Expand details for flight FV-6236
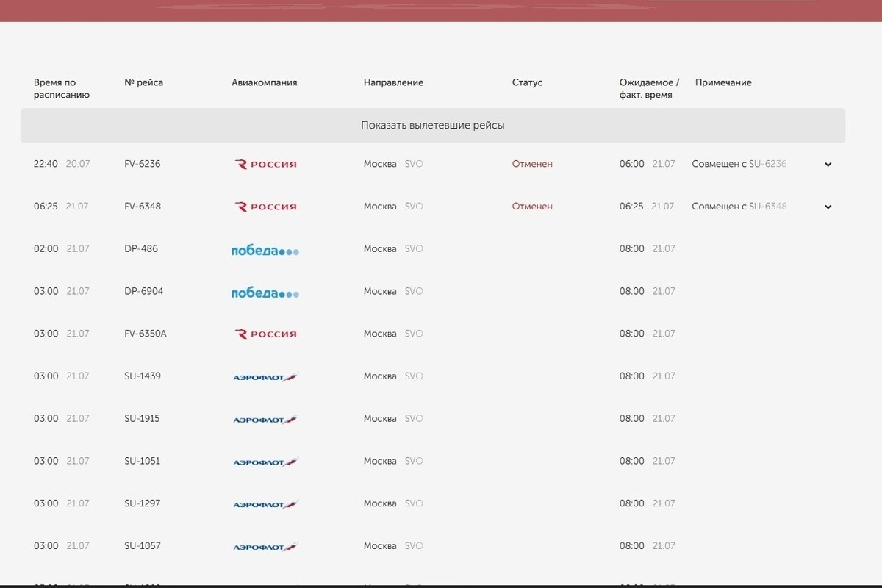Viewport: 882px width, 588px height. click(x=828, y=165)
